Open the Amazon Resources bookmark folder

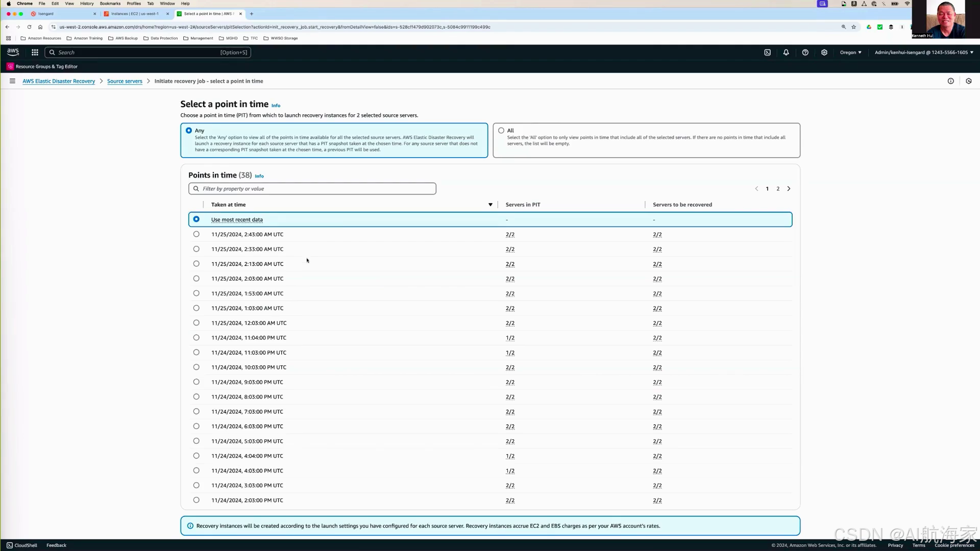(x=41, y=38)
